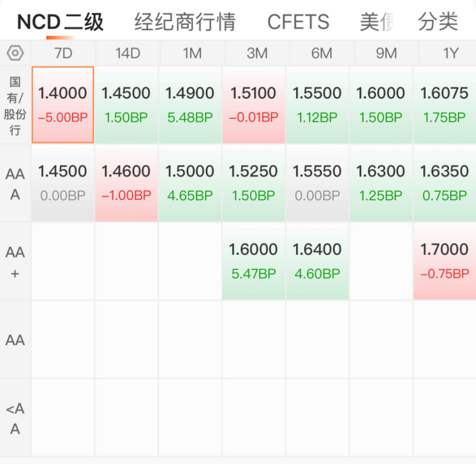
Task: Open the hexagon settings icon
Action: [15, 53]
